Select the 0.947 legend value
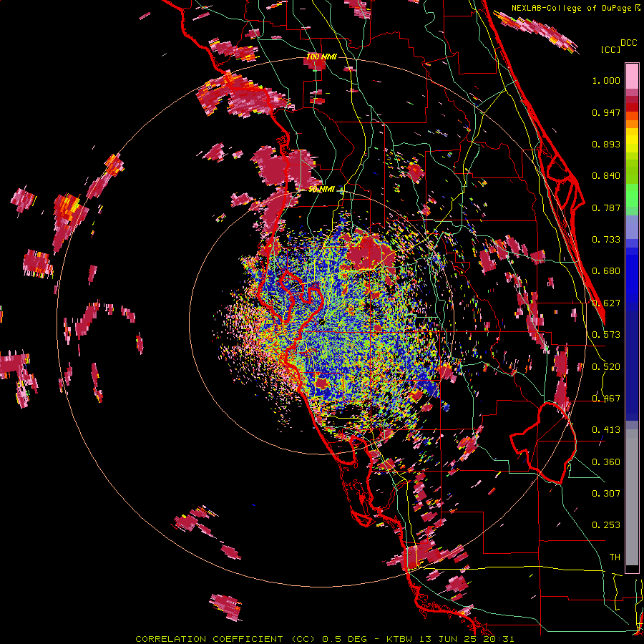 [606, 112]
